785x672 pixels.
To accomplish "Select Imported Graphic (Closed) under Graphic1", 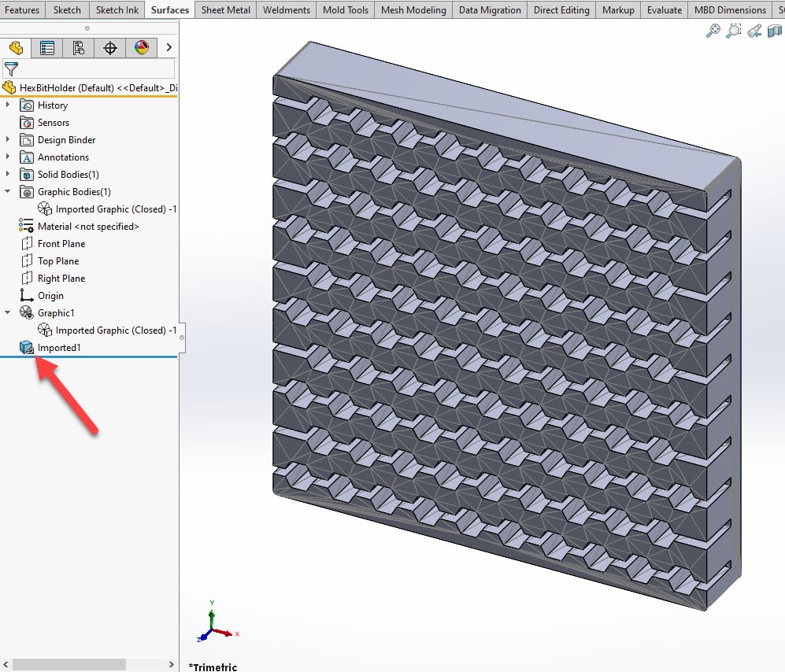I will point(107,330).
